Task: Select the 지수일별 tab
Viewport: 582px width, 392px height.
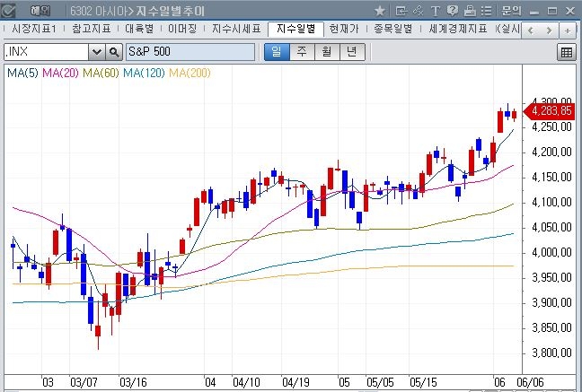Action: 295,29
